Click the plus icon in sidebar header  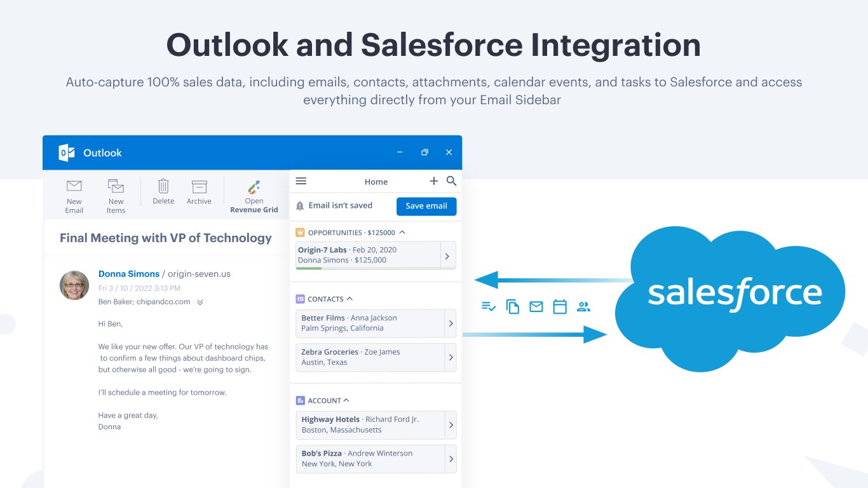click(434, 181)
